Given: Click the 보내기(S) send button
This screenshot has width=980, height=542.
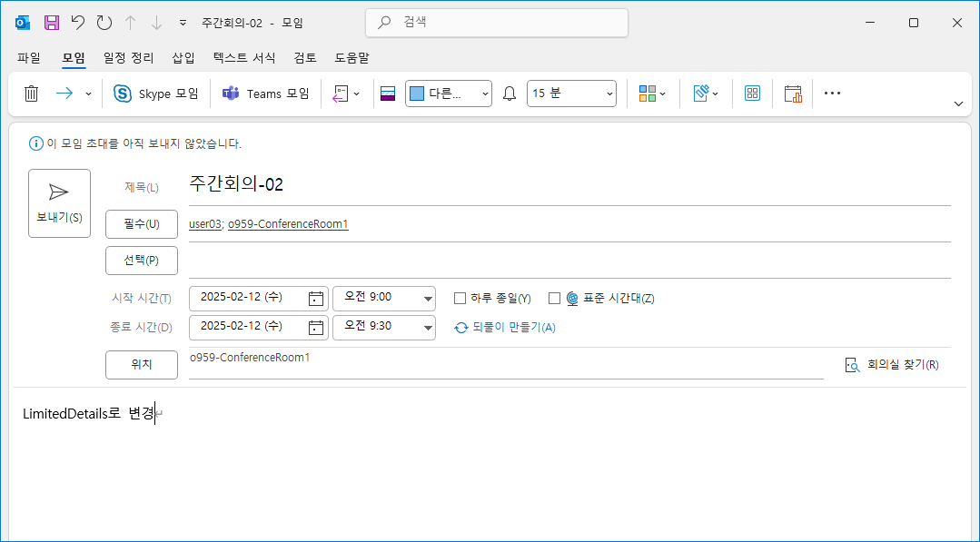Looking at the screenshot, I should click(x=59, y=203).
